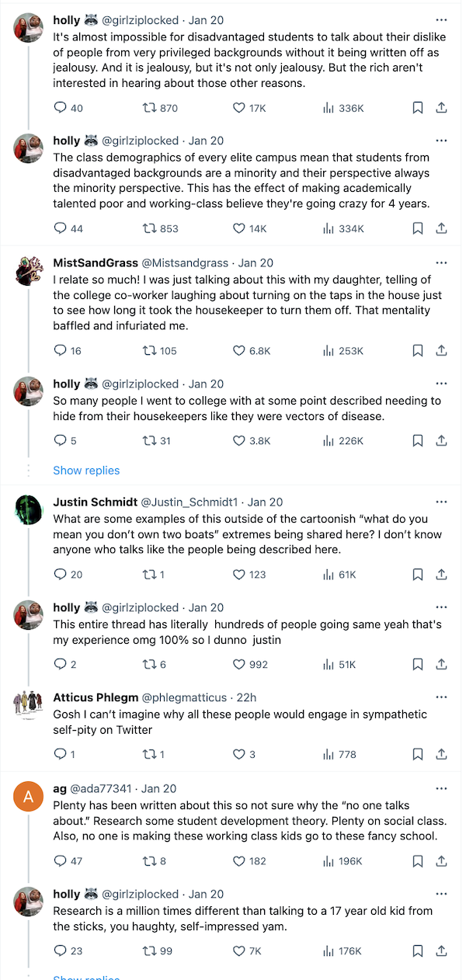Image resolution: width=466 pixels, height=980 pixels.
Task: Open more menu on ag's tweet
Action: click(x=441, y=789)
